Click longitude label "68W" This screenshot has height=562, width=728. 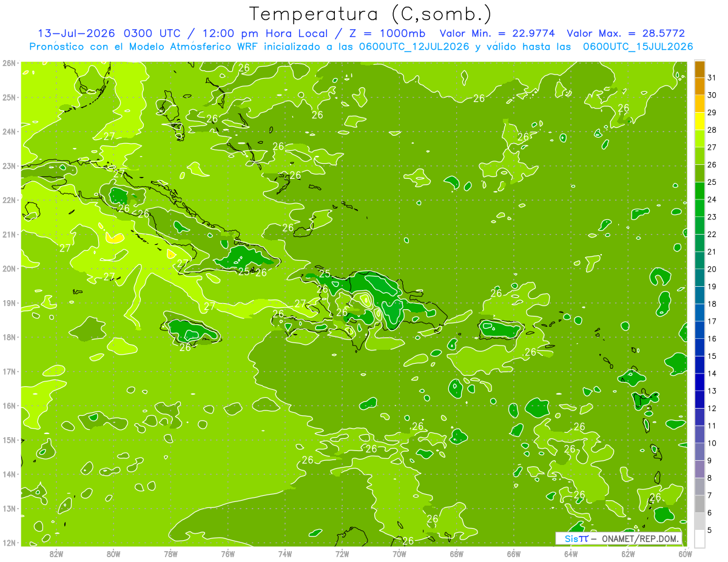point(457,554)
